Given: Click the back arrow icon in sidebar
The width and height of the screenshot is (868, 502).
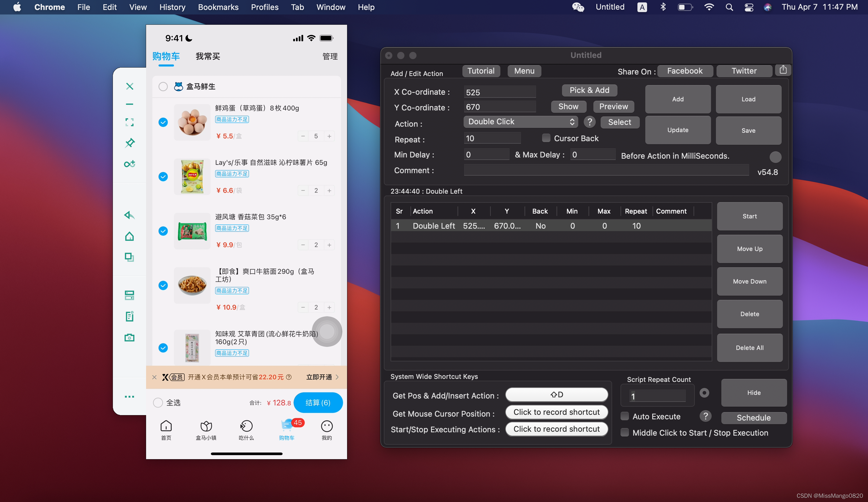Looking at the screenshot, I should point(129,215).
